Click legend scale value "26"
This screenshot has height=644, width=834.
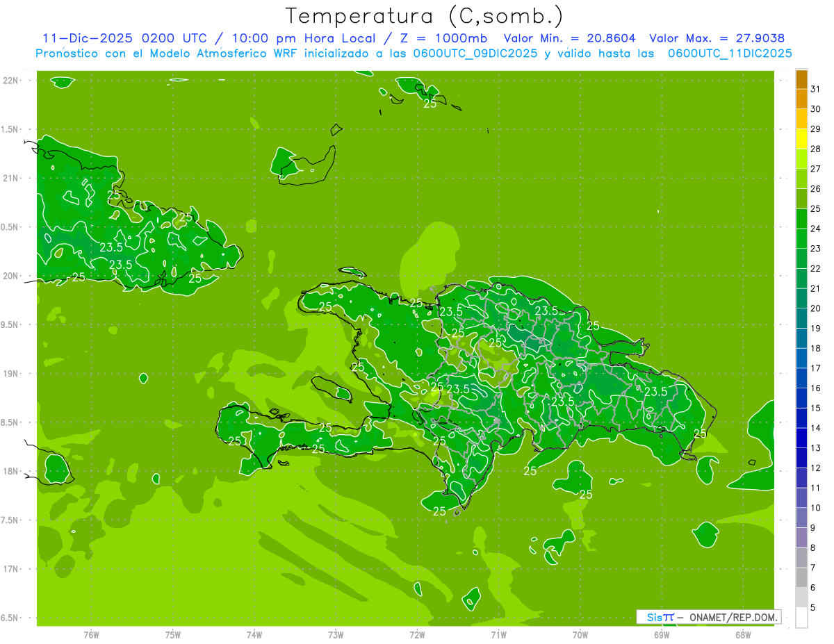click(816, 188)
